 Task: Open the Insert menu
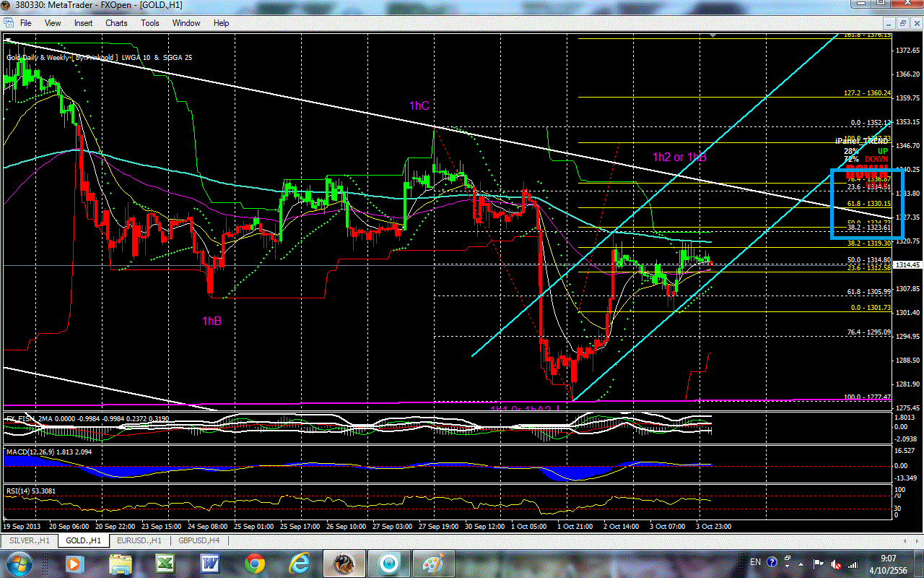tap(83, 23)
